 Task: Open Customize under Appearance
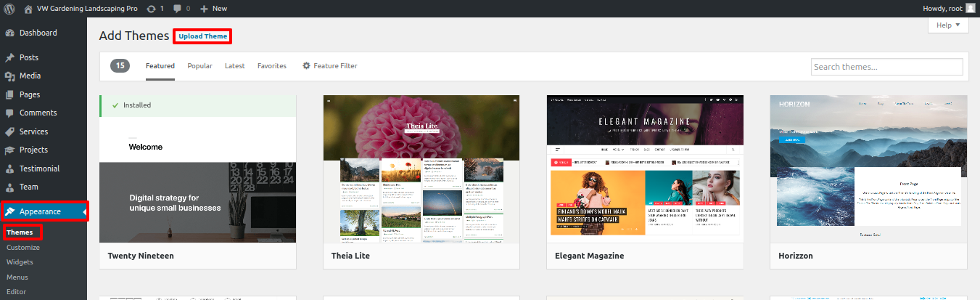pyautogui.click(x=23, y=248)
